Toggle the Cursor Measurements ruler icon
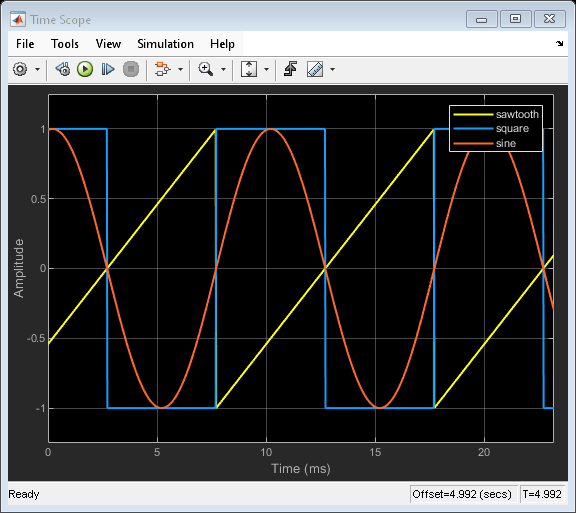576x513 pixels. (315, 69)
